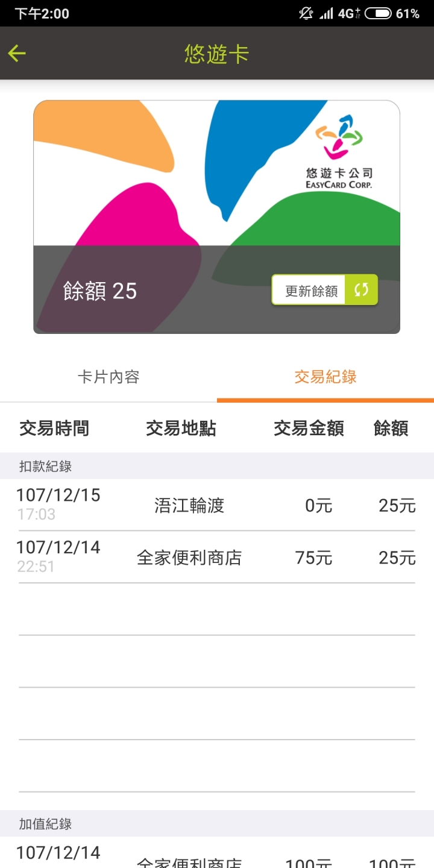Image resolution: width=434 pixels, height=868 pixels.
Task: Tap the 交易地點 column header
Action: 181,429
